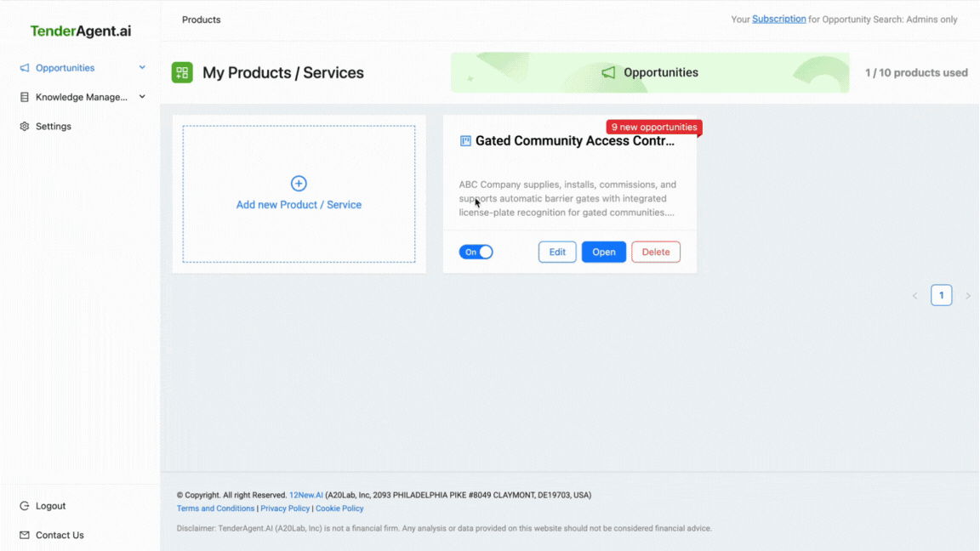Open the Settings menu item
Image resolution: width=980 pixels, height=551 pixels.
[53, 127]
